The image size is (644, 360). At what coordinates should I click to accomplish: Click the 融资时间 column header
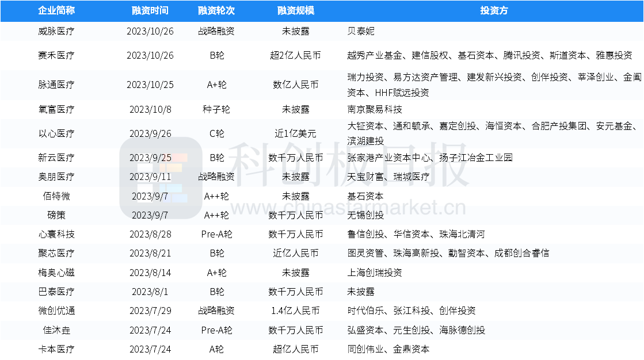pyautogui.click(x=150, y=11)
